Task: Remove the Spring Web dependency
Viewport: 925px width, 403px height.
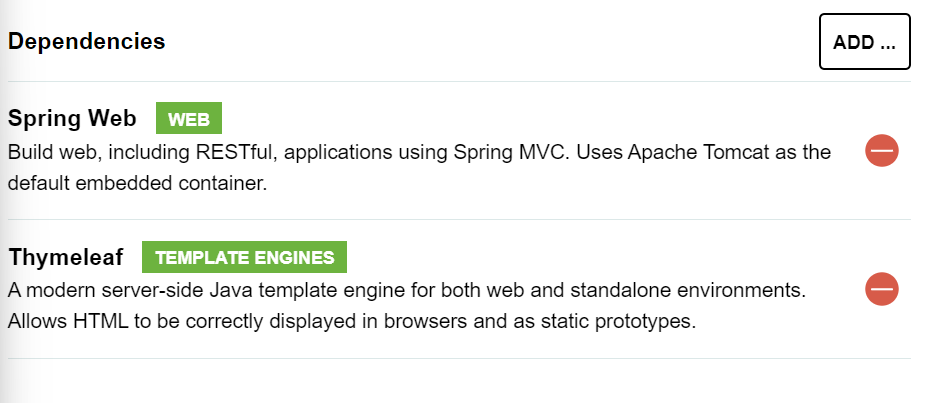Action: tap(882, 151)
